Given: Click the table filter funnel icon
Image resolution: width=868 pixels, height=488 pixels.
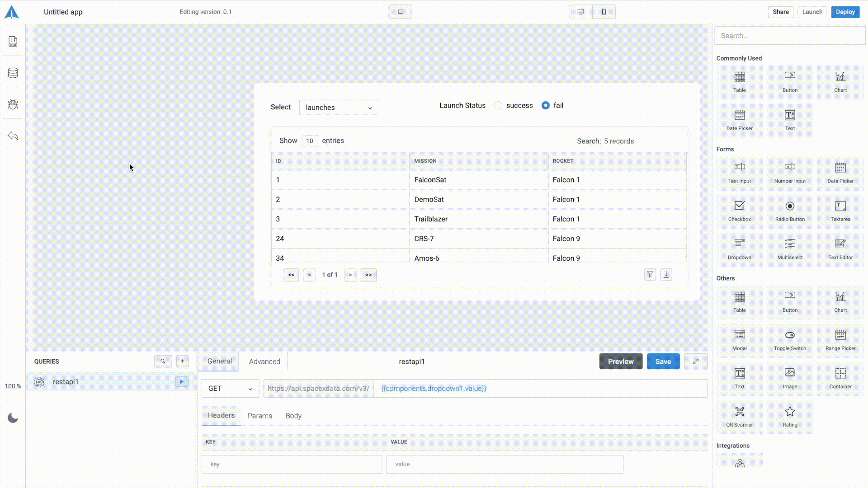Looking at the screenshot, I should coord(650,275).
